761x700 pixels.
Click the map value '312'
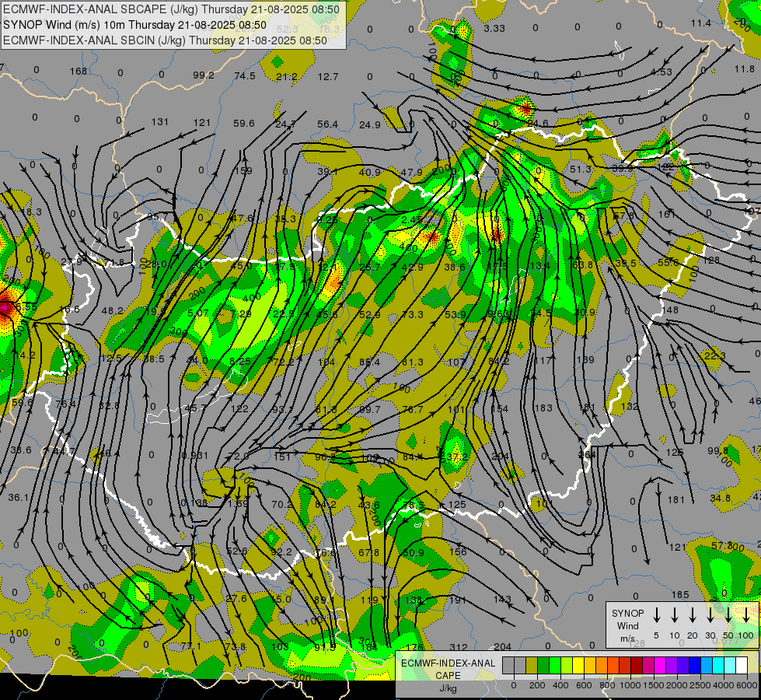click(459, 647)
